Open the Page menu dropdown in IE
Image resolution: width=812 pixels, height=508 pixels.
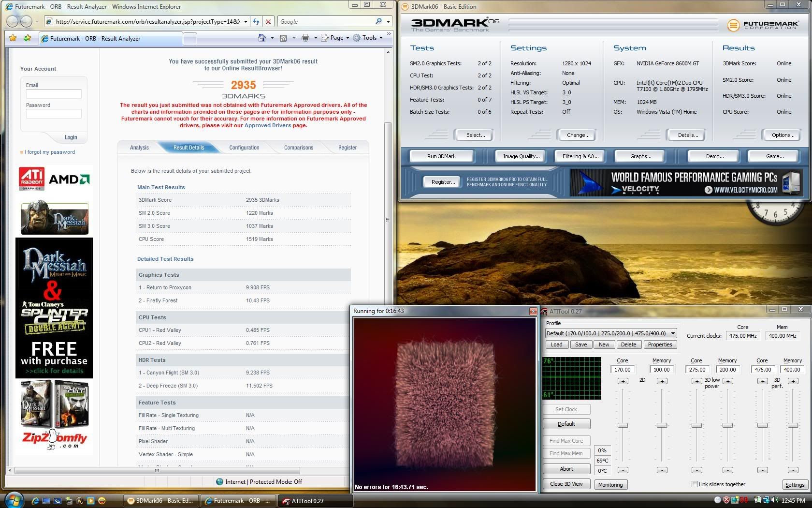(348, 38)
